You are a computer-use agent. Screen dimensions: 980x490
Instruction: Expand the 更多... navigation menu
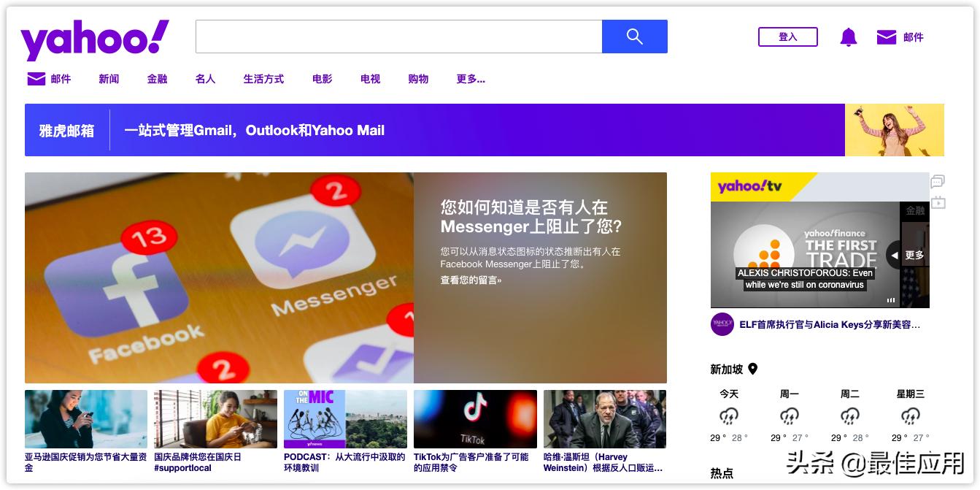click(471, 79)
